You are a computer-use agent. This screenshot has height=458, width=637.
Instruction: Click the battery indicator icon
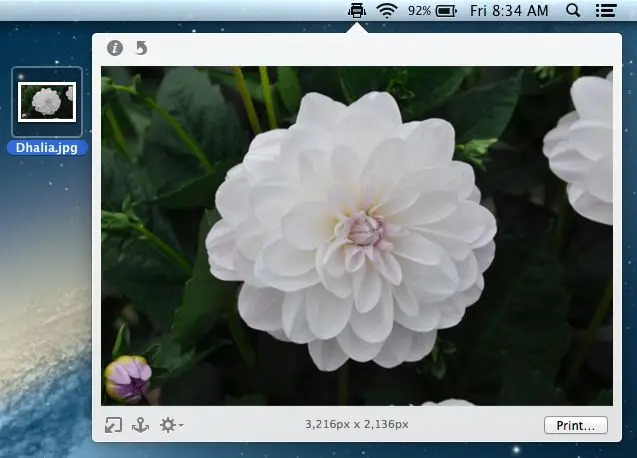[x=446, y=11]
